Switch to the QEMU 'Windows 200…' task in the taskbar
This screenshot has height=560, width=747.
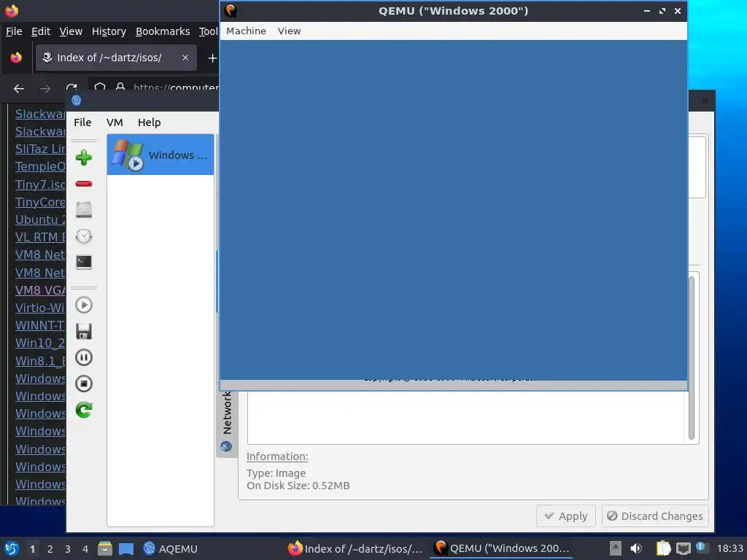point(502,548)
